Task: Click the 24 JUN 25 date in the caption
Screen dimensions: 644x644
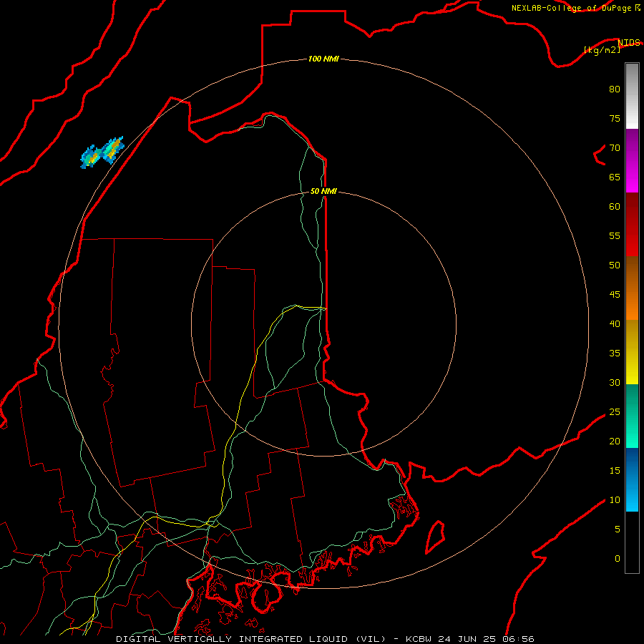Action: point(468,639)
